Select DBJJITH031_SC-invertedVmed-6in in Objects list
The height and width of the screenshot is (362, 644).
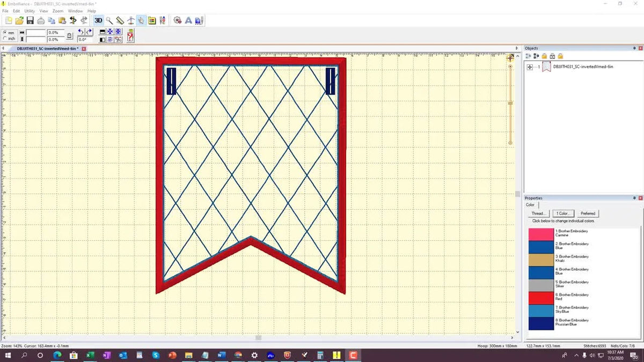(x=583, y=67)
